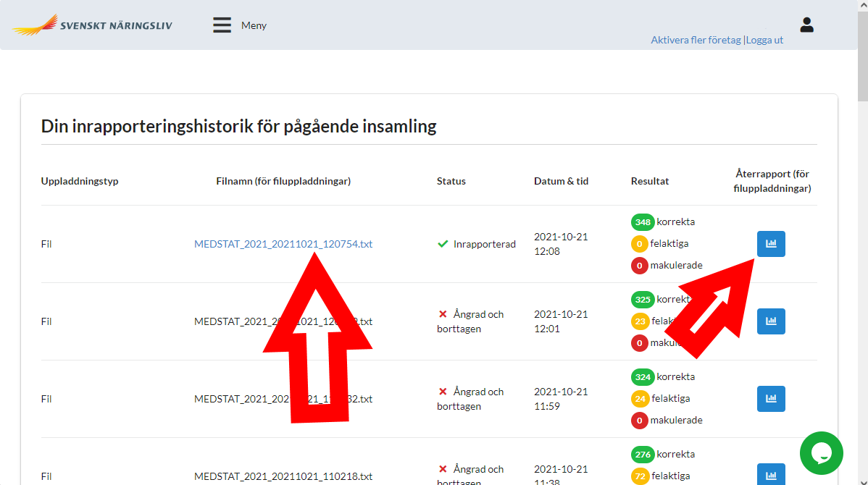
Task: Click green 348 korrekta badge
Action: [x=642, y=222]
